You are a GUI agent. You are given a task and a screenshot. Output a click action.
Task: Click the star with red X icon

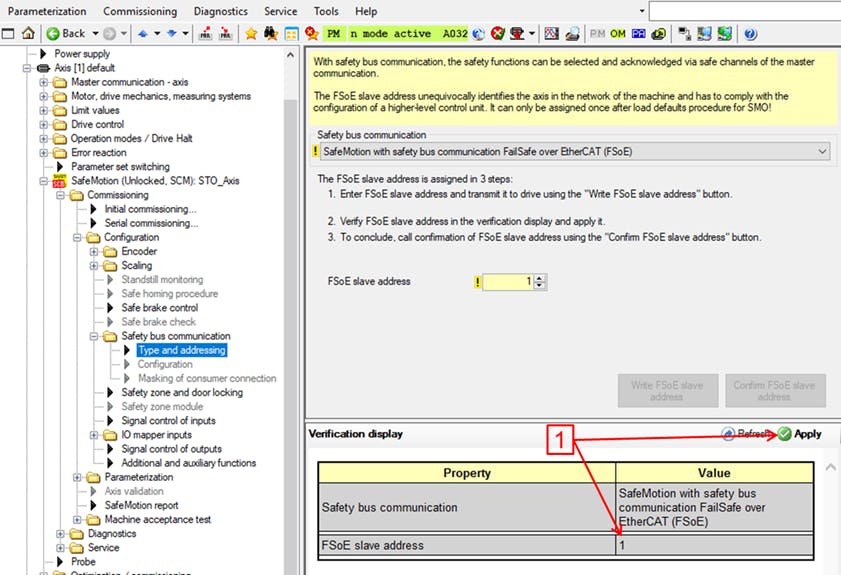pyautogui.click(x=312, y=34)
